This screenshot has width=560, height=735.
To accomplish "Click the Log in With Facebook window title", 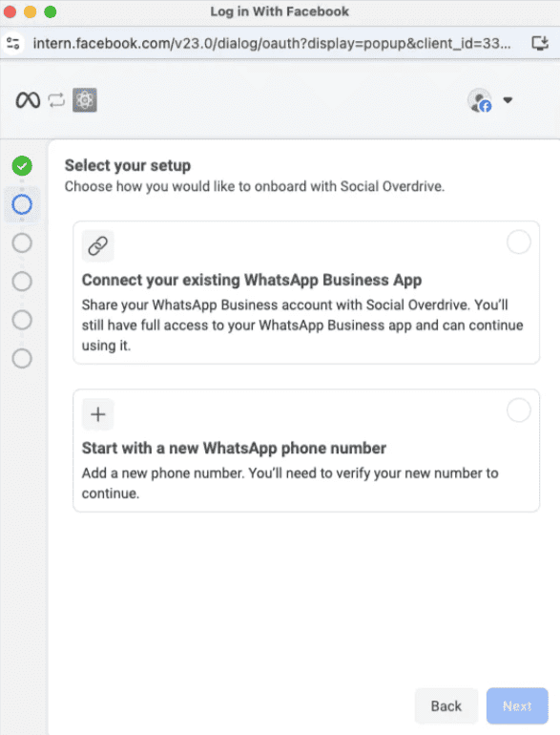I will (x=280, y=11).
